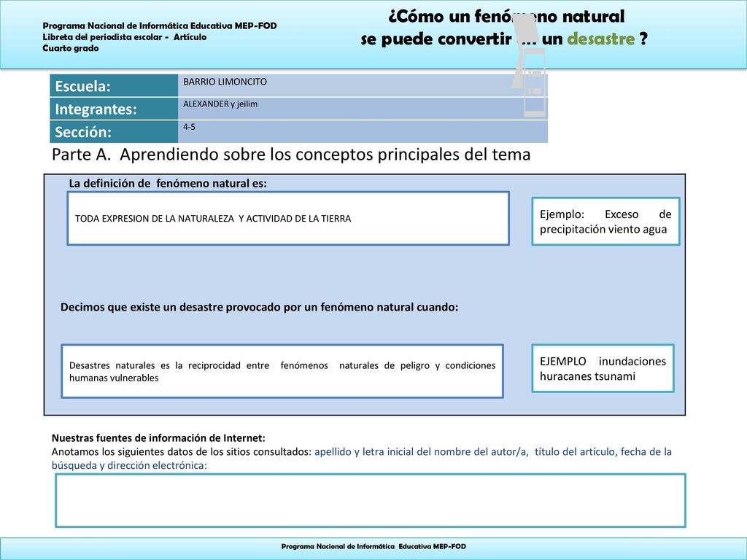Screen dimensions: 747x560
Task: Click the 'Ejemplo: Exceso de precipitación' example box
Action: (605, 222)
